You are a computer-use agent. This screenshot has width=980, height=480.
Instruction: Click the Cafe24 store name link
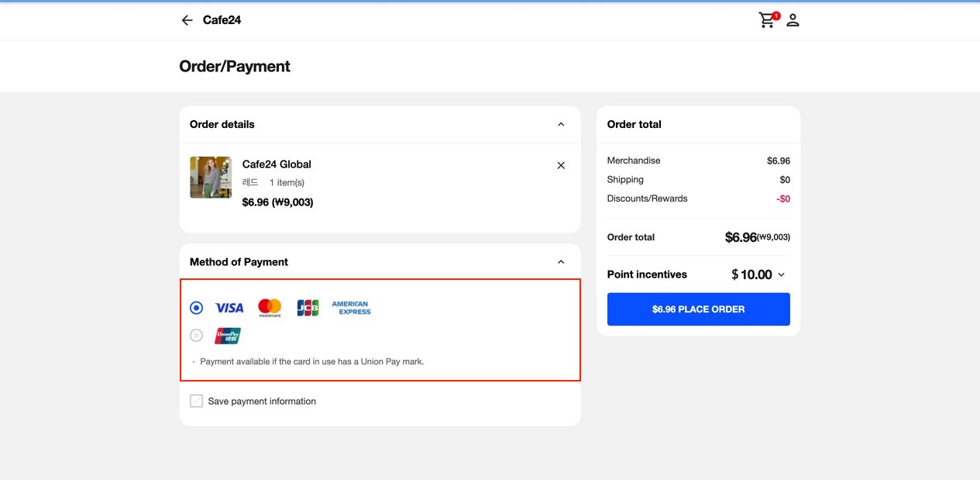pos(222,20)
